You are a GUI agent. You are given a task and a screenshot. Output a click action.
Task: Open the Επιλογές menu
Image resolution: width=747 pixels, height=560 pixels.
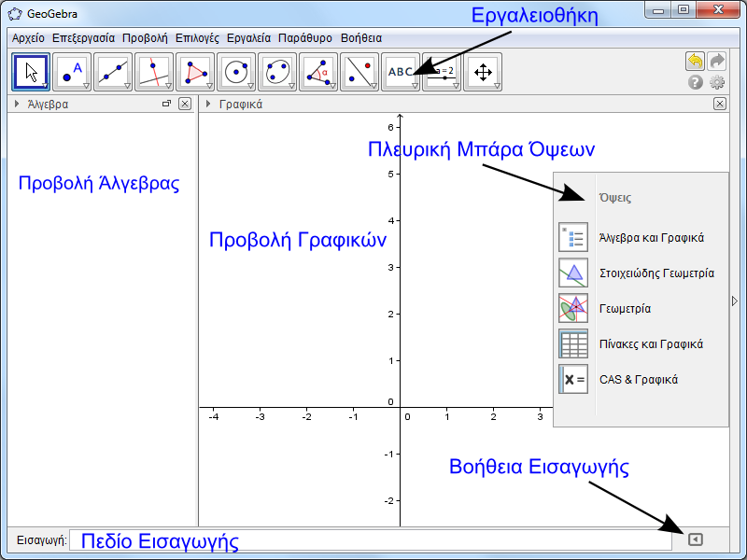click(x=197, y=38)
